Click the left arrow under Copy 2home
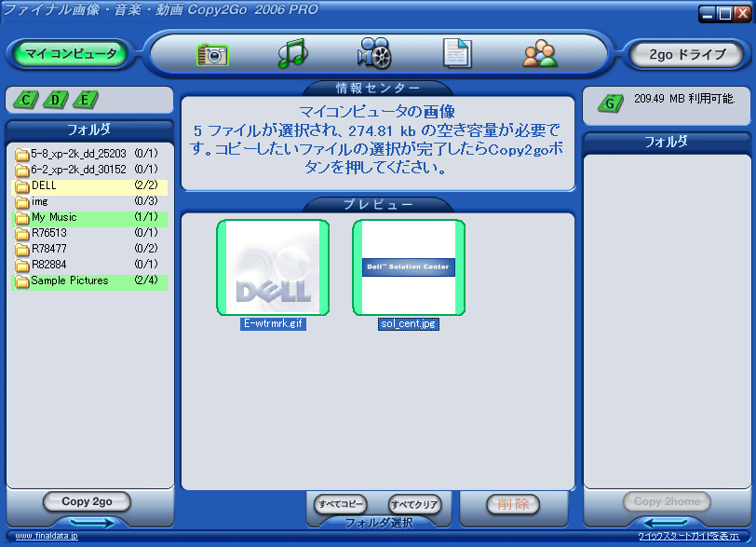The width and height of the screenshot is (756, 547). click(666, 523)
